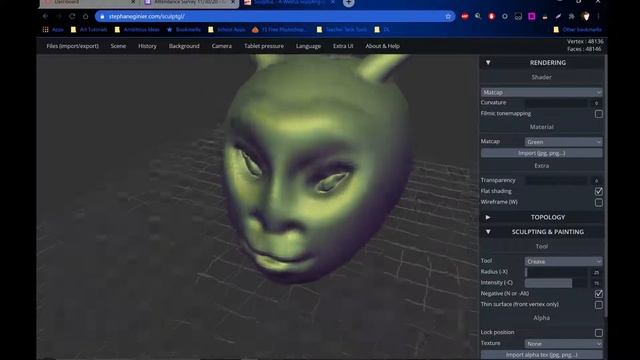
Task: Open the Camera menu
Action: (222, 46)
